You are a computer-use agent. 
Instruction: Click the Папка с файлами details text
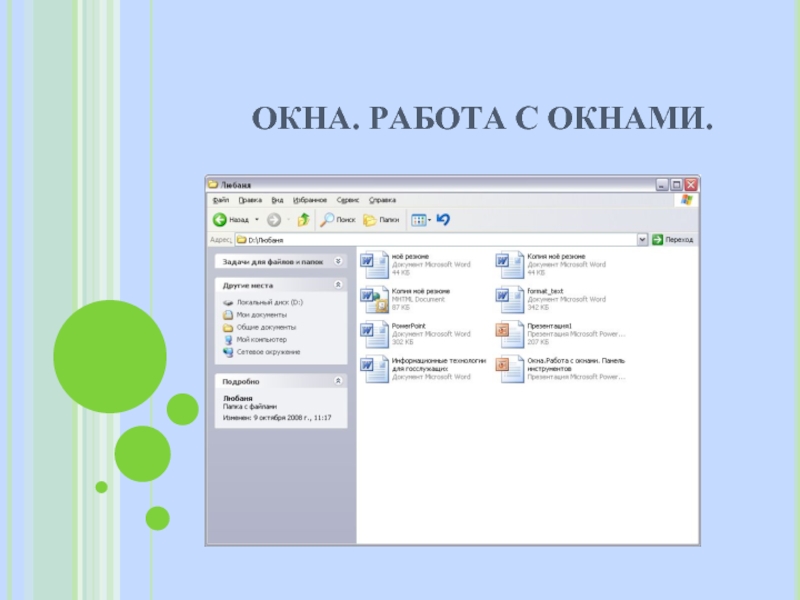[x=249, y=407]
